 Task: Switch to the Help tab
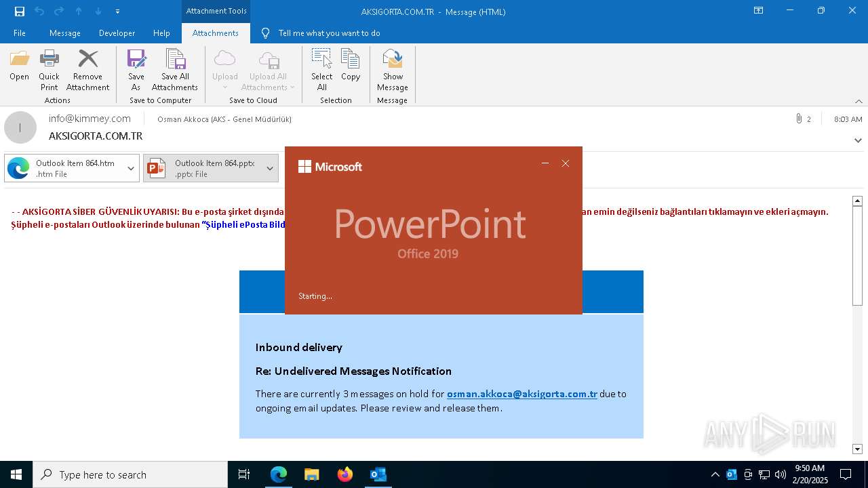pyautogui.click(x=161, y=33)
